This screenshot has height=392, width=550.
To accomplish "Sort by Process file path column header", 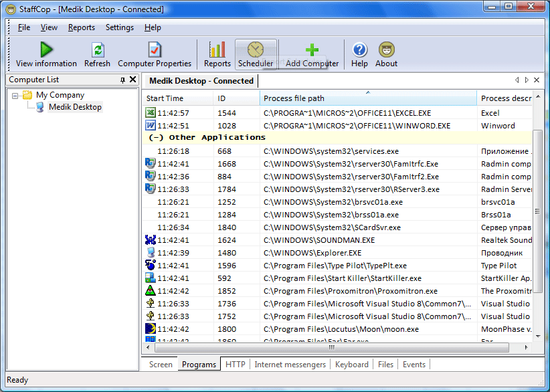I will [x=368, y=98].
